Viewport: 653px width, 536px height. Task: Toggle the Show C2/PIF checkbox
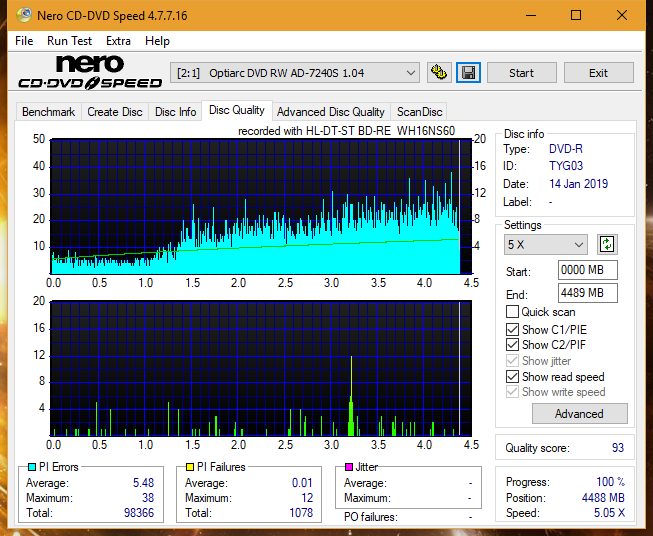[x=512, y=344]
